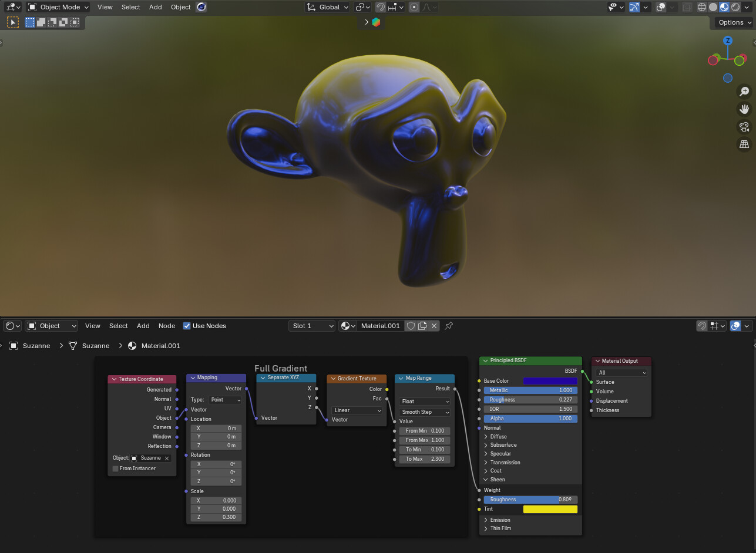The width and height of the screenshot is (756, 553).
Task: Unlink Material.001 with the X button
Action: click(x=434, y=326)
